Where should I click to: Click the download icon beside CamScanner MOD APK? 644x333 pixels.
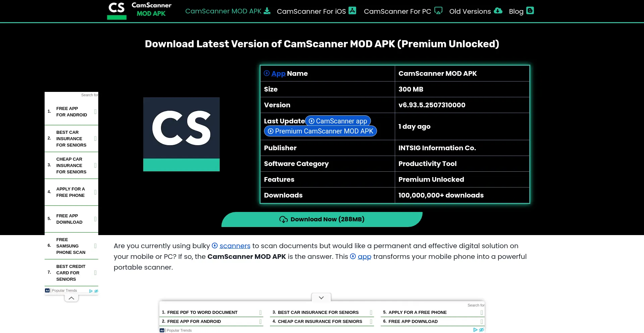pos(267,11)
